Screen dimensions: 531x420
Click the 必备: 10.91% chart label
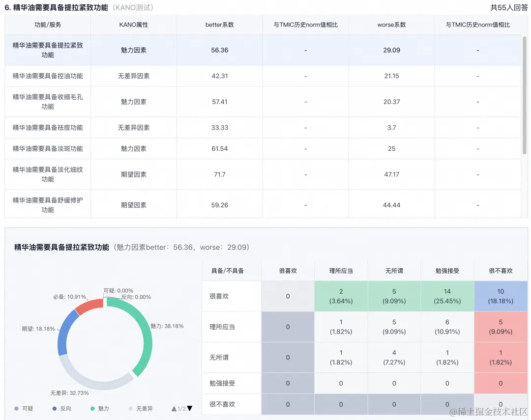(x=69, y=297)
